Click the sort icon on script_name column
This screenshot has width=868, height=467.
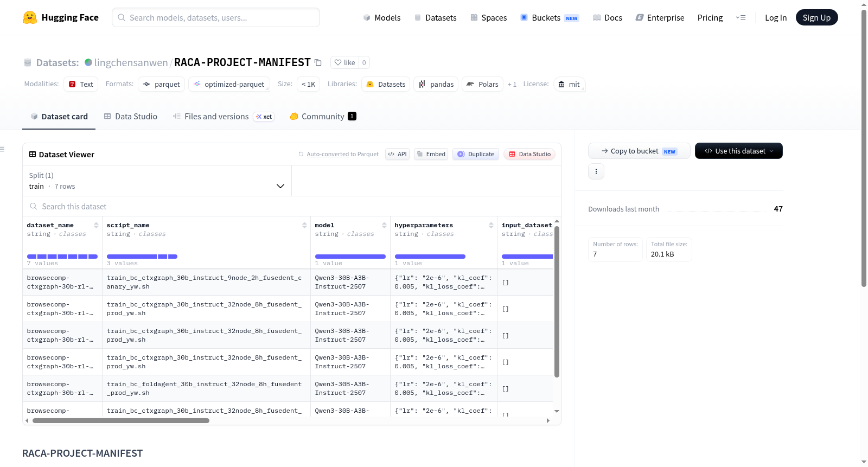[304, 225]
